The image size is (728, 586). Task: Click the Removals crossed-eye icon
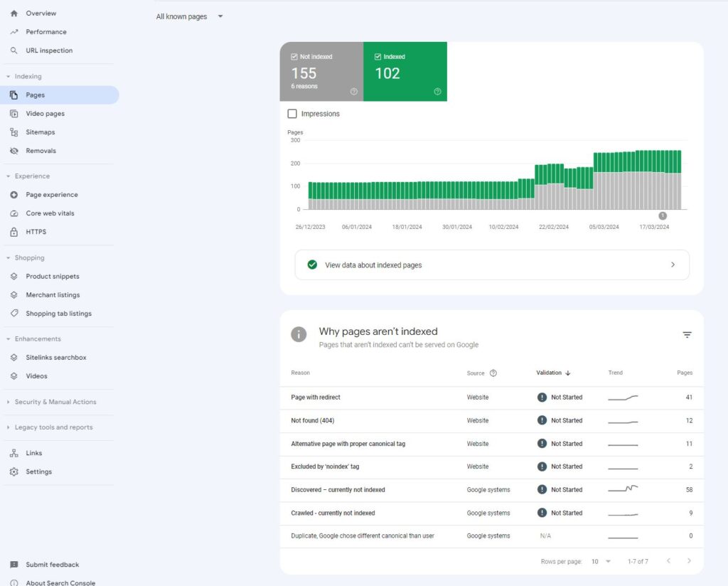(14, 151)
